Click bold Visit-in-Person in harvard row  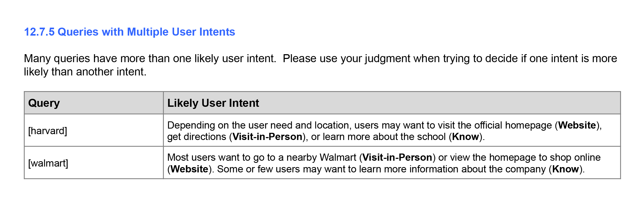267,137
